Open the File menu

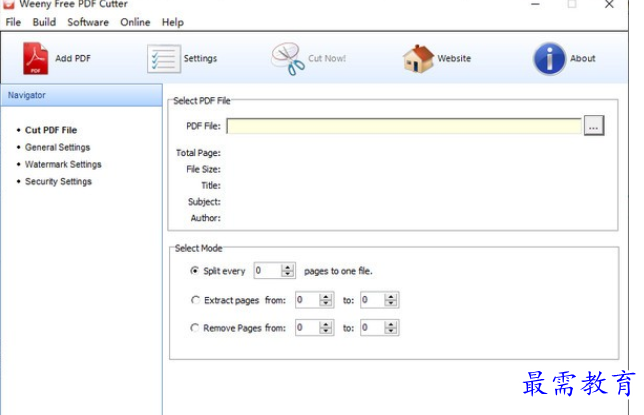point(13,22)
